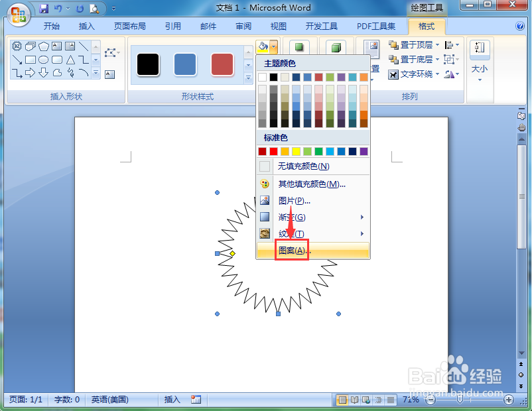This screenshot has width=532, height=411.
Task: Open Word help question mark icon
Action: click(520, 26)
